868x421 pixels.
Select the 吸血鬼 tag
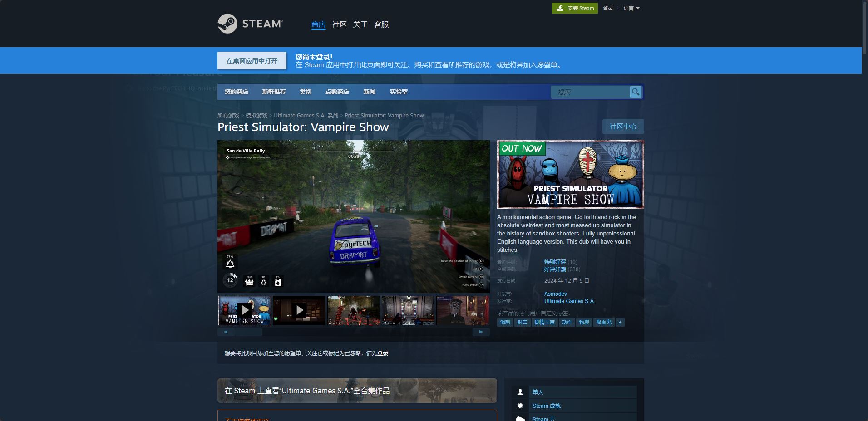coord(604,322)
